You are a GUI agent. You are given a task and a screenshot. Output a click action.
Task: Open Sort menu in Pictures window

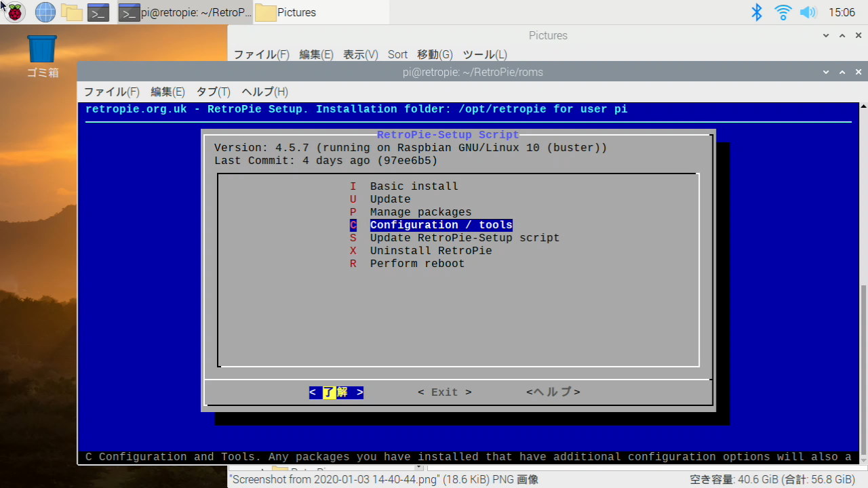pos(397,54)
